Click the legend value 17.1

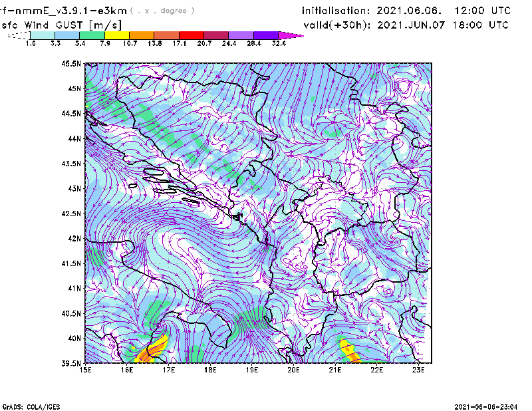click(180, 43)
